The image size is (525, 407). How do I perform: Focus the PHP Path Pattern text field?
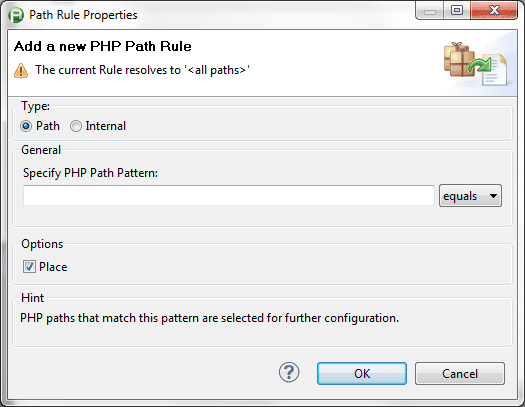[x=229, y=195]
